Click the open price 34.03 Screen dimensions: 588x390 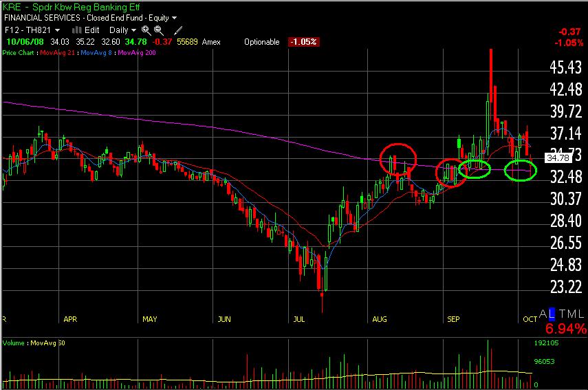(x=60, y=42)
